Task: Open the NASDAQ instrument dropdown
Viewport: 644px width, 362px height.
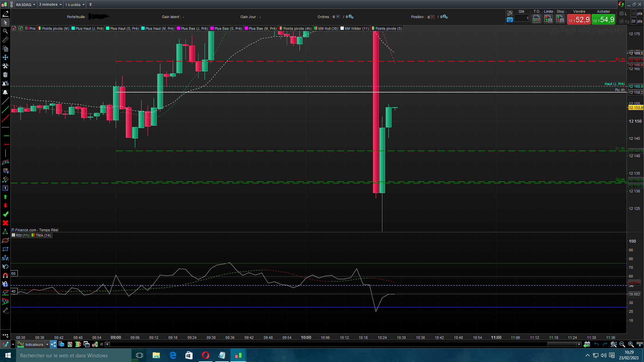Action: (25, 4)
